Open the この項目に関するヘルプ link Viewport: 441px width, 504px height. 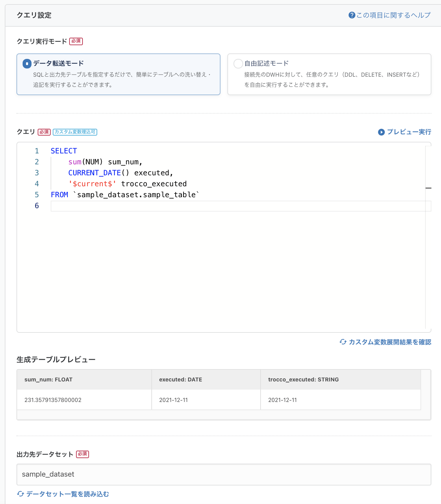point(393,15)
